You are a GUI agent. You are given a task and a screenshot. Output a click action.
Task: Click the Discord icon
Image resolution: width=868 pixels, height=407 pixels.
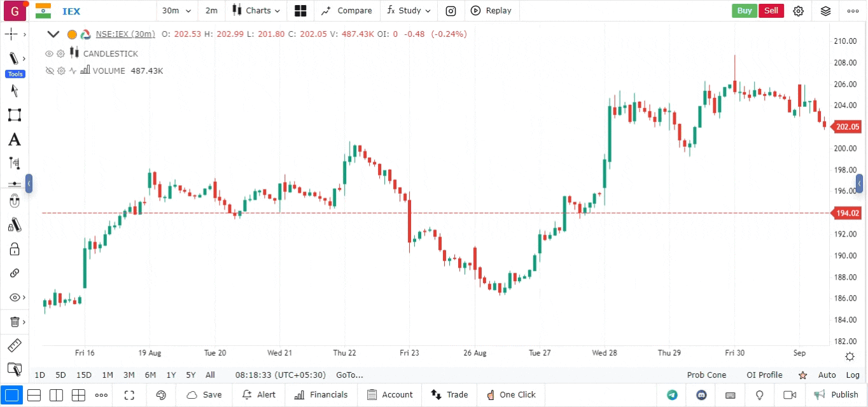coord(702,395)
